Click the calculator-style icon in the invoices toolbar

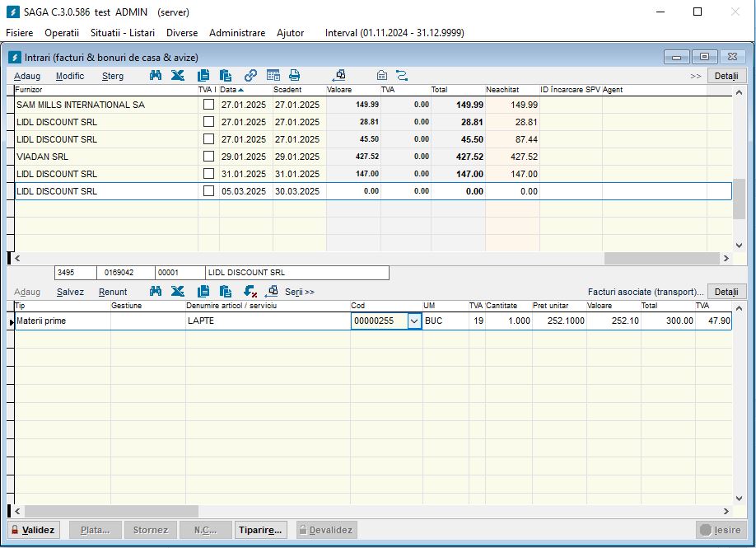[x=382, y=75]
